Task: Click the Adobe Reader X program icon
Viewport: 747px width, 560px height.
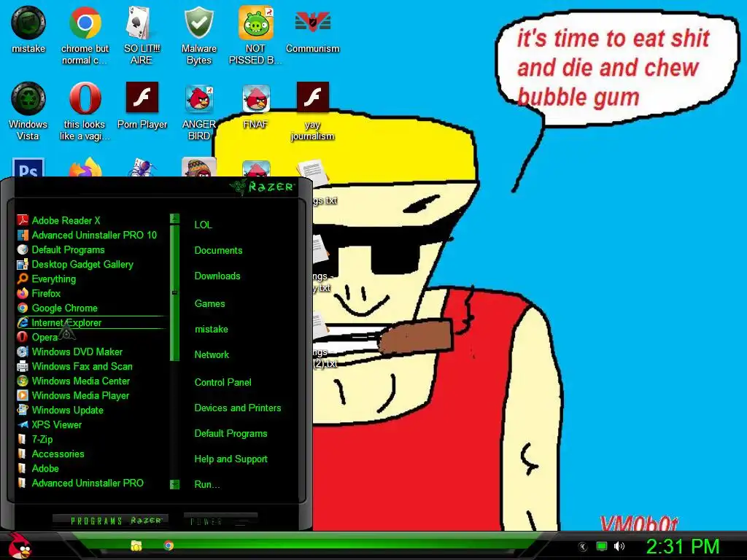Action: coord(23,220)
